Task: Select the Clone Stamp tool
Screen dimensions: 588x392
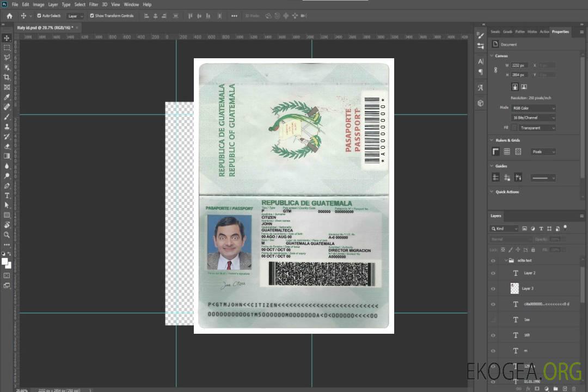Action: pyautogui.click(x=7, y=127)
